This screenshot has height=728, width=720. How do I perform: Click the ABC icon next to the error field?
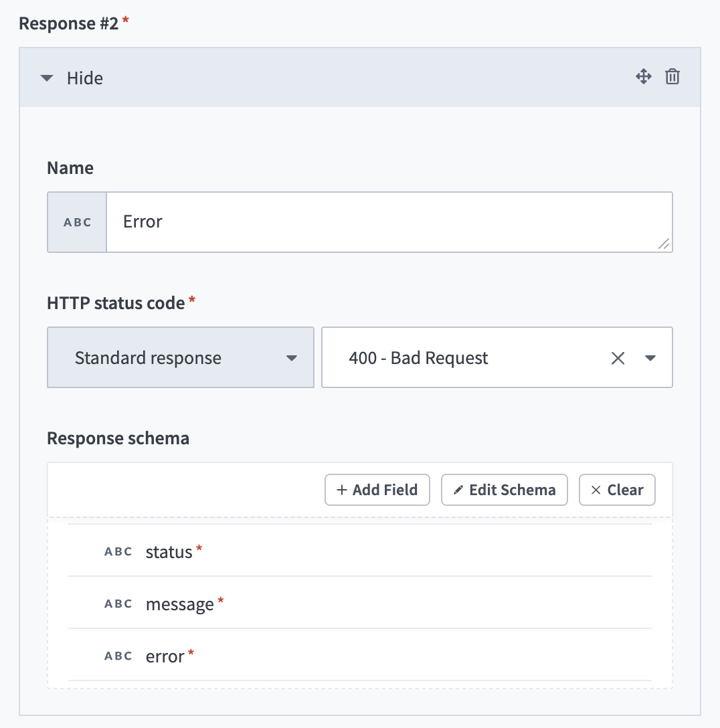coord(118,656)
